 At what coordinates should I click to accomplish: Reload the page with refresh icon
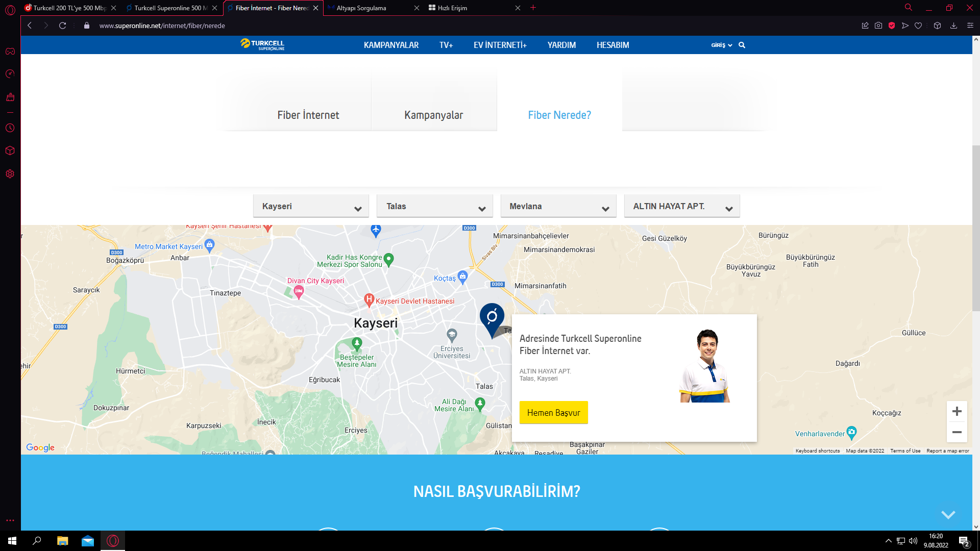[x=62, y=26]
